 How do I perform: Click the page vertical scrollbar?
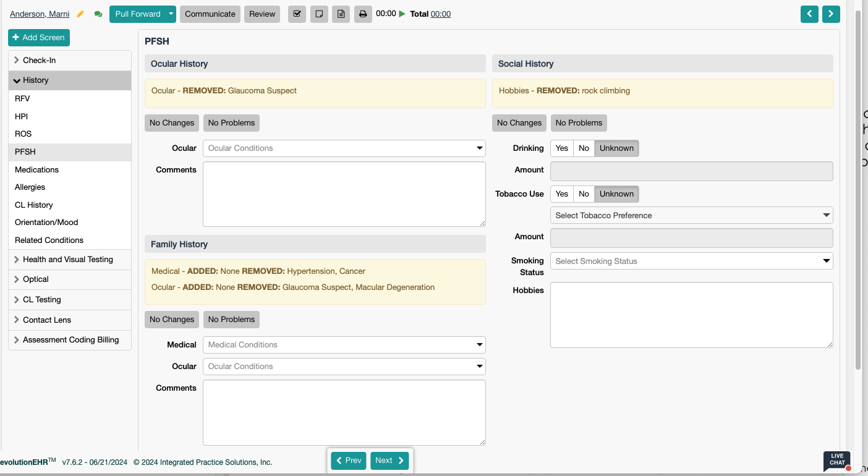pyautogui.click(x=858, y=190)
